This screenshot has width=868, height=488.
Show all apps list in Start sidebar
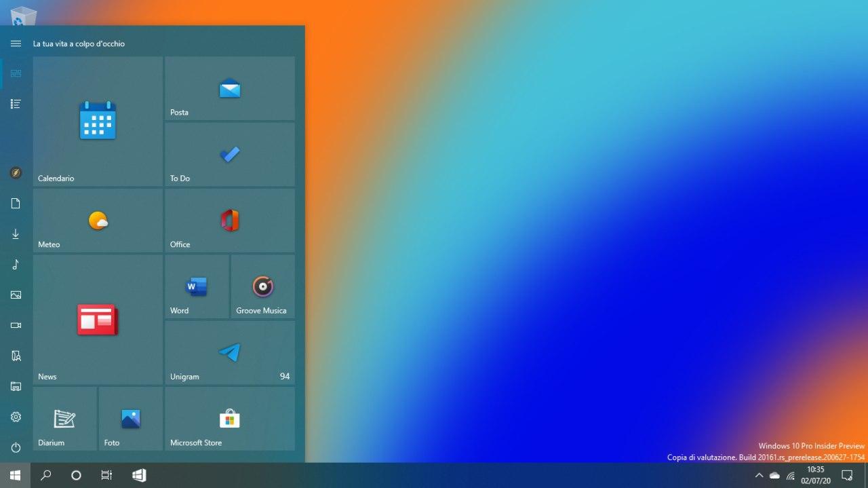point(16,104)
